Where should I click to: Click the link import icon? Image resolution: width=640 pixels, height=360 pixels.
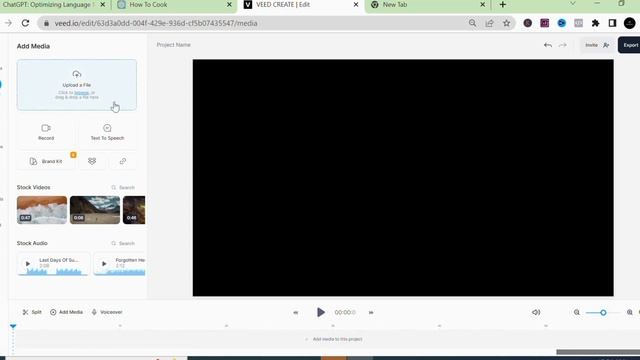[123, 161]
